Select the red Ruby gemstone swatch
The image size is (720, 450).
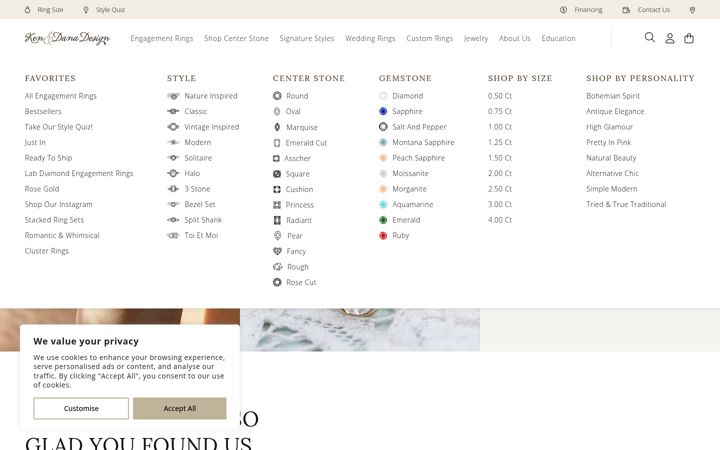tap(383, 236)
